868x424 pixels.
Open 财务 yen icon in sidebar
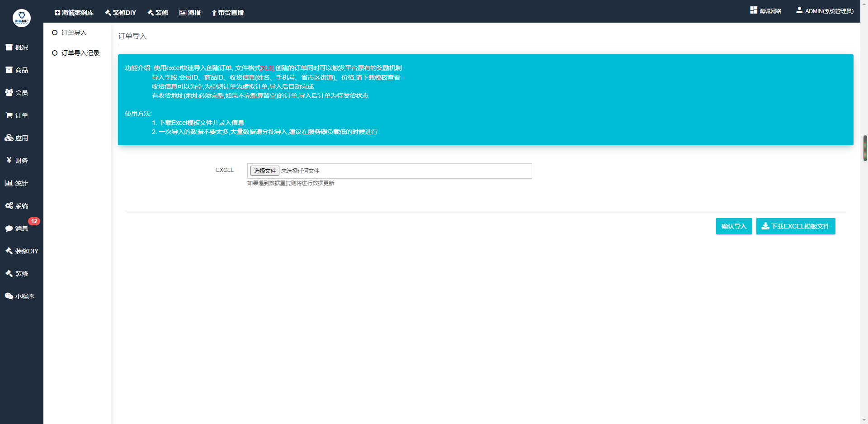coord(9,160)
